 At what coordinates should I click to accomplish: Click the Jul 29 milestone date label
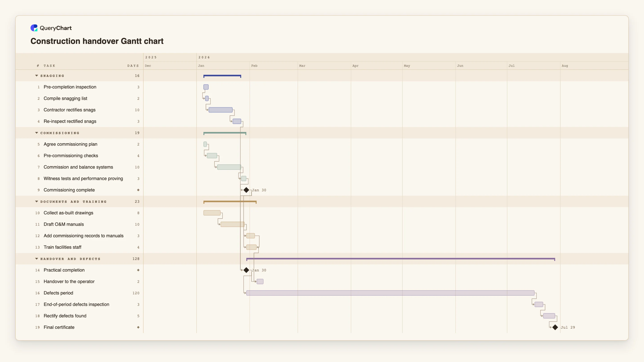point(568,327)
